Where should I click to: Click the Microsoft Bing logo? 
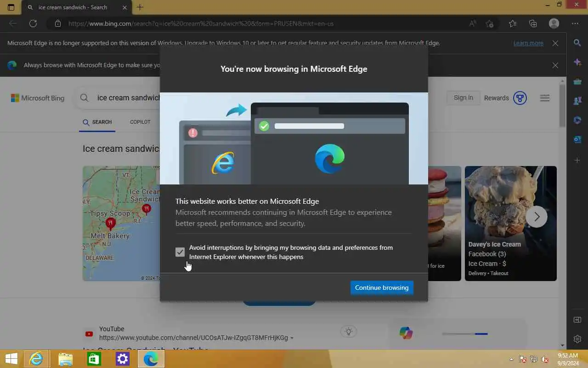click(38, 98)
